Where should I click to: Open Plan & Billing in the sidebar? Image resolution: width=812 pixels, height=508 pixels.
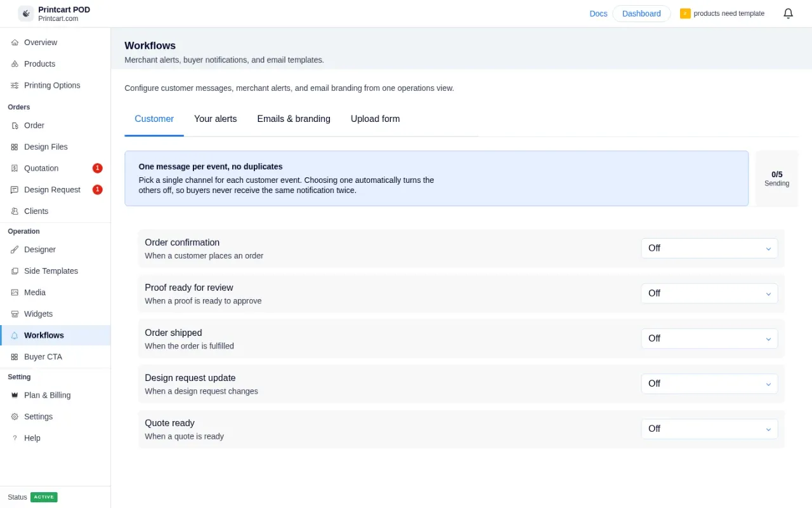[55, 395]
